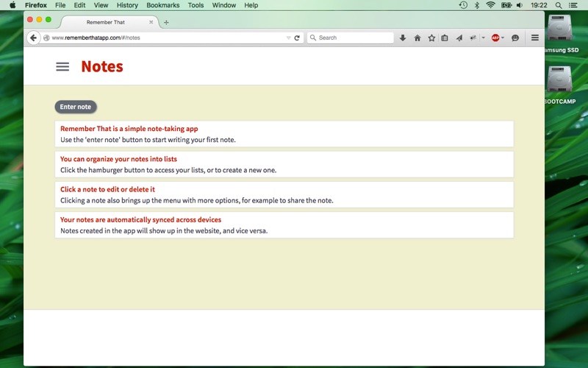
Task: Open the hamburger menu beside Notes
Action: click(x=62, y=66)
